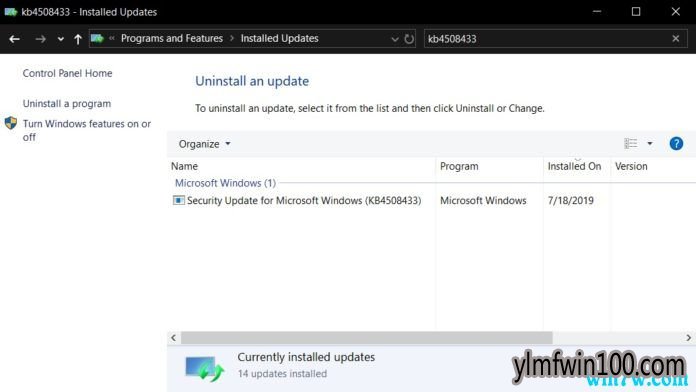This screenshot has height=392, width=696.
Task: Click the update icon next to KB4508433
Action: 178,200
